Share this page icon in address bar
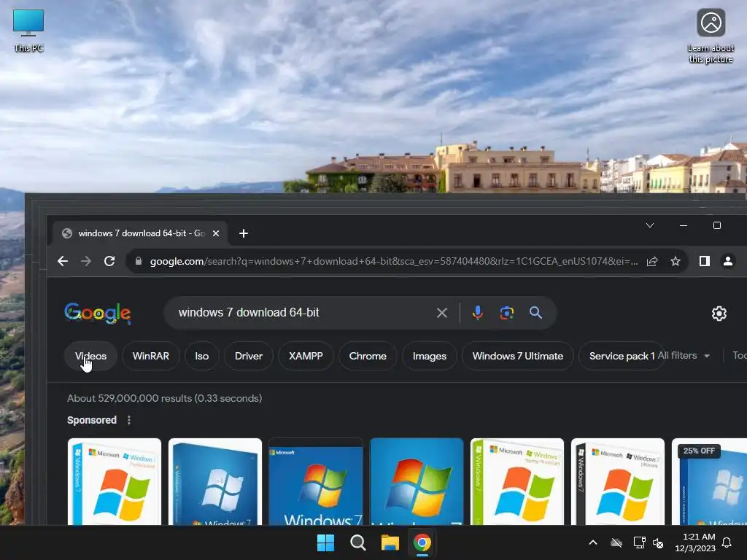This screenshot has width=747, height=560. (x=652, y=261)
